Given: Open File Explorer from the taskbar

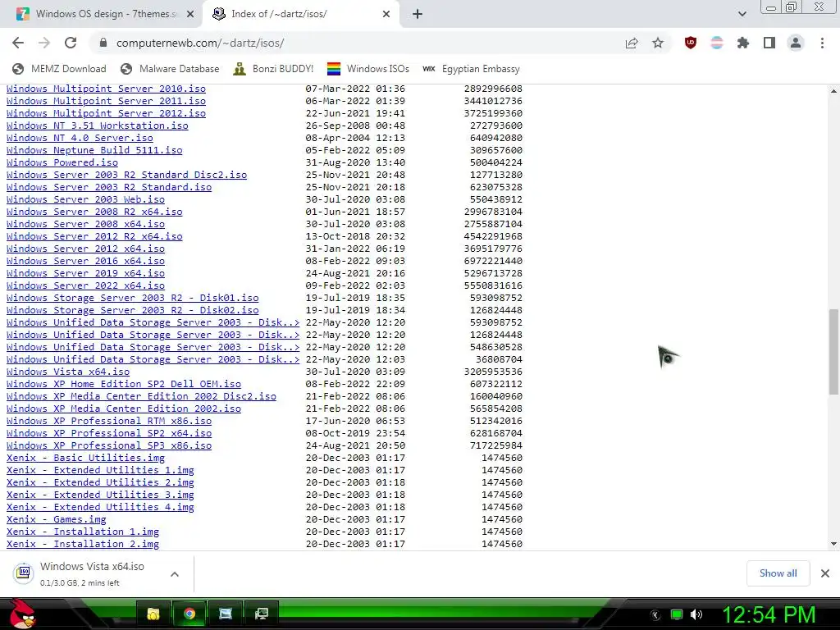Looking at the screenshot, I should (153, 614).
